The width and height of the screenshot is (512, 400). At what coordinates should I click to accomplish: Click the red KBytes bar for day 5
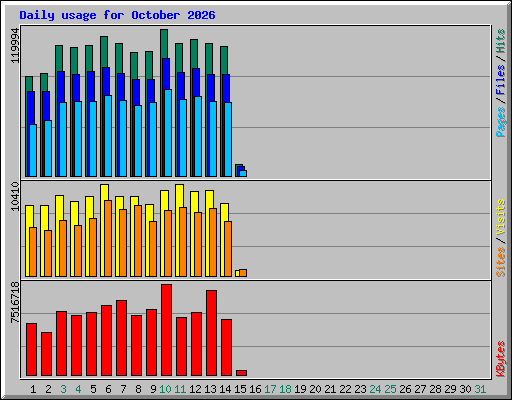click(91, 344)
